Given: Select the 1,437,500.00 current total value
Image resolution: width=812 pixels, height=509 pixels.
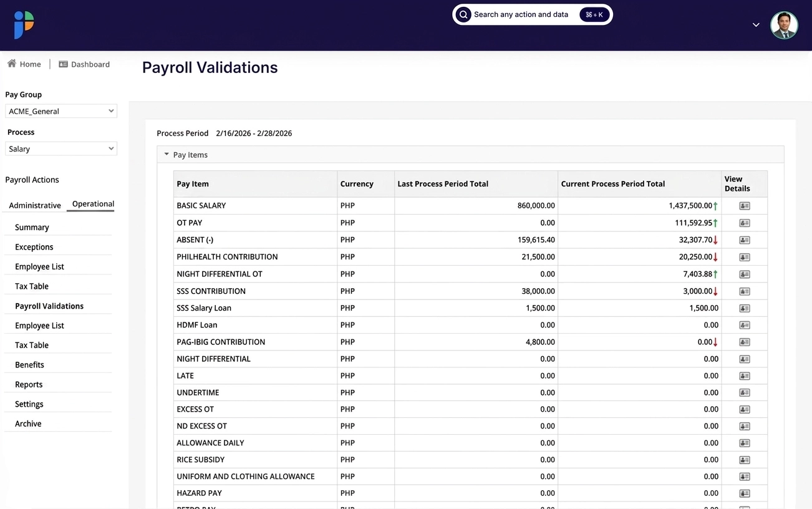Looking at the screenshot, I should [x=690, y=206].
